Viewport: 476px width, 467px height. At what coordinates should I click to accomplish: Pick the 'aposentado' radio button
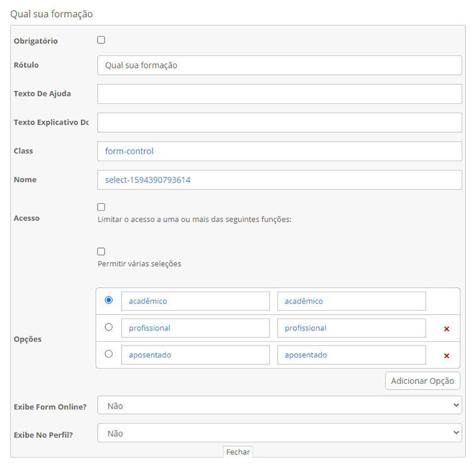click(x=109, y=354)
